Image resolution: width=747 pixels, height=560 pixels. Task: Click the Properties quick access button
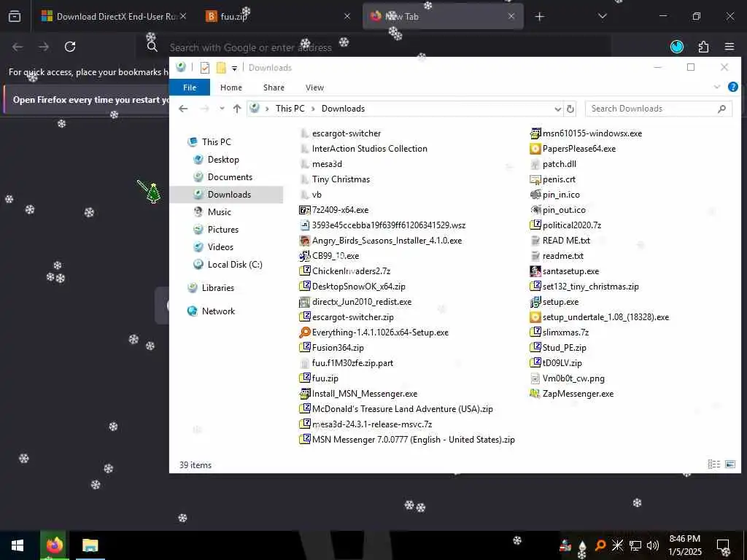(x=205, y=68)
